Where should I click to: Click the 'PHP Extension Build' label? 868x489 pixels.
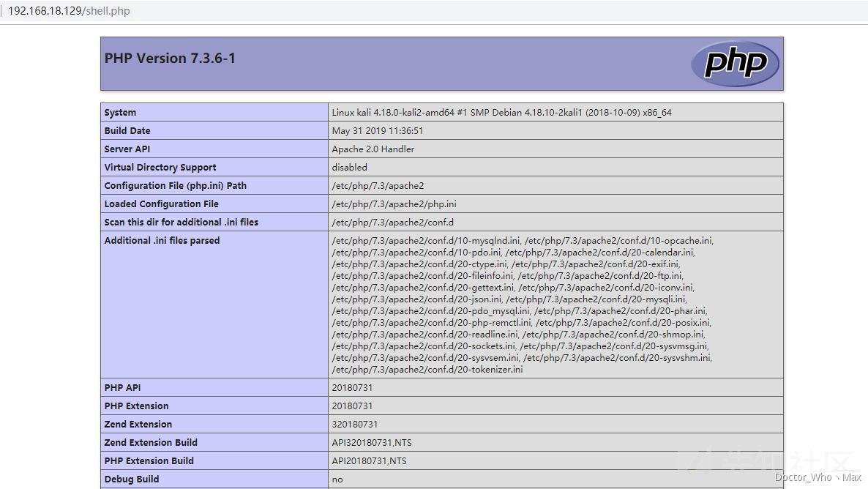coord(149,460)
